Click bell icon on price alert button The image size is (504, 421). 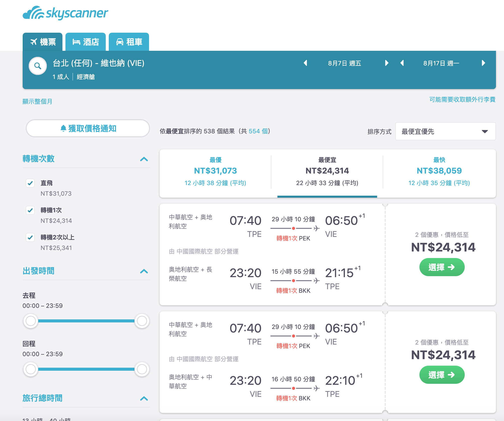point(63,128)
